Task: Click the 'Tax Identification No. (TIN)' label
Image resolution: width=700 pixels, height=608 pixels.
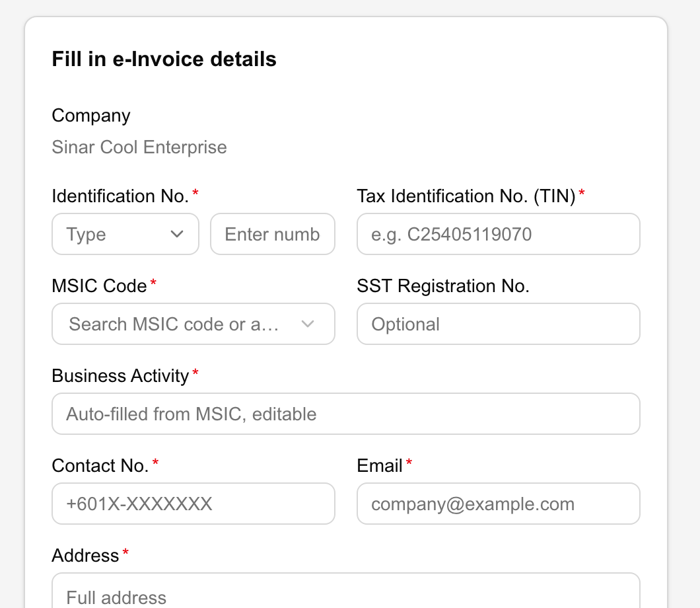Action: pos(466,196)
